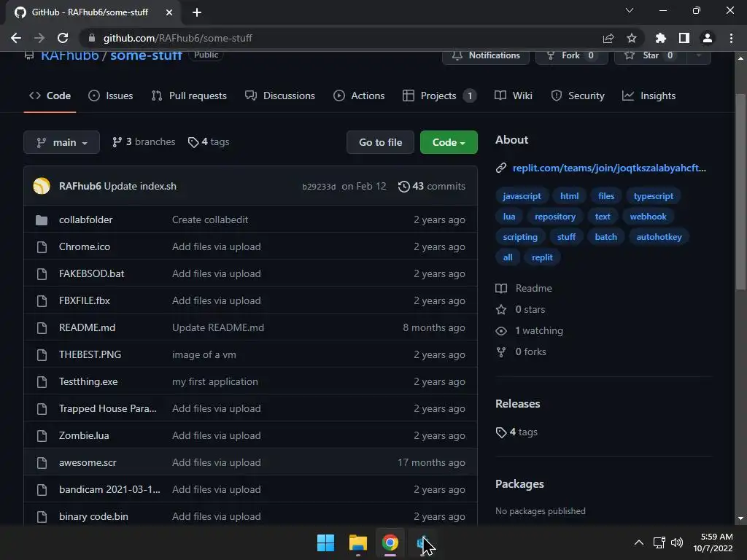Open the binary code.bin file
747x560 pixels.
(93, 517)
